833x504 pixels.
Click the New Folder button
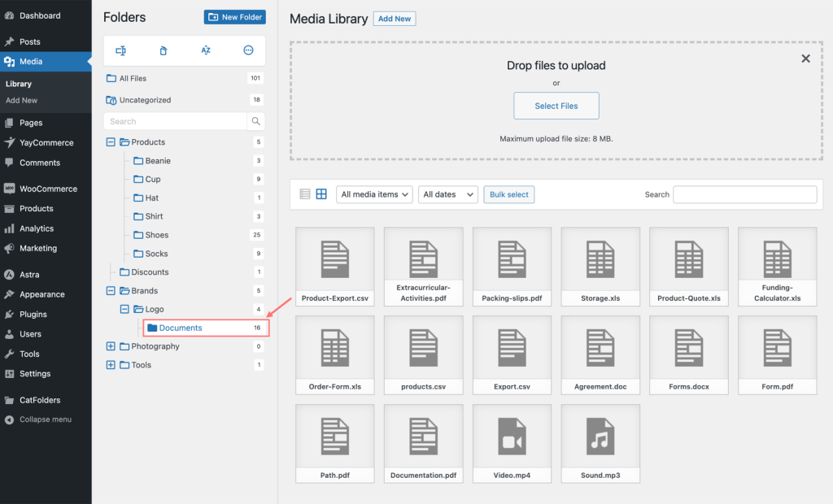pyautogui.click(x=234, y=16)
